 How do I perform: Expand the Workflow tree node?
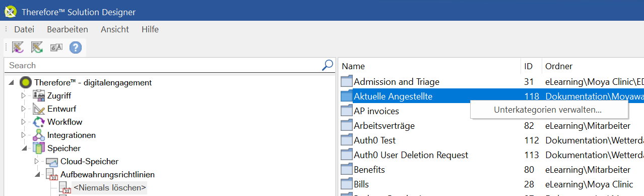[23, 122]
